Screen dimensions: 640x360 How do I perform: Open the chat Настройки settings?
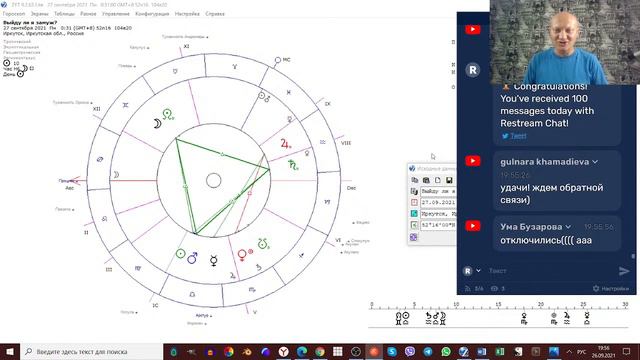[611, 289]
